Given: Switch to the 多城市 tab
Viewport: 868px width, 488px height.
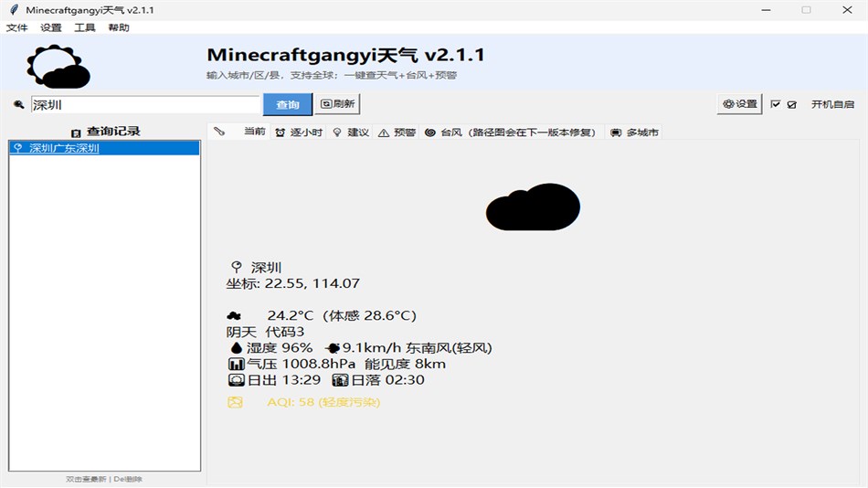Looking at the screenshot, I should (634, 133).
